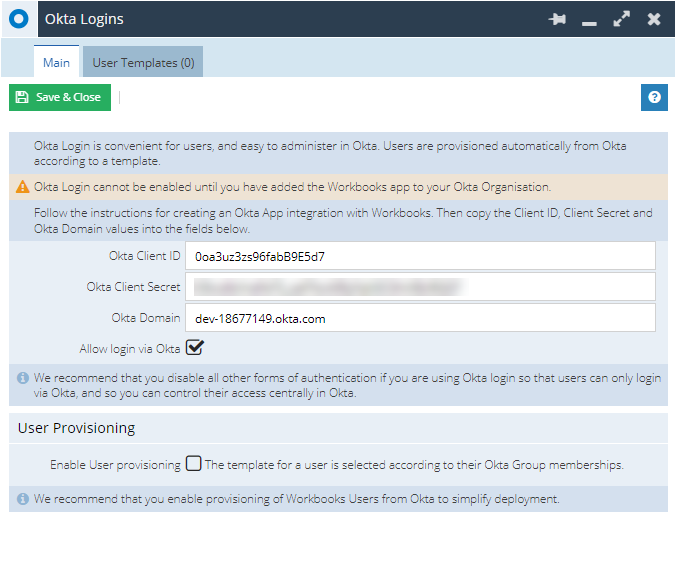Click the Allow login via Okta label

click(x=130, y=349)
